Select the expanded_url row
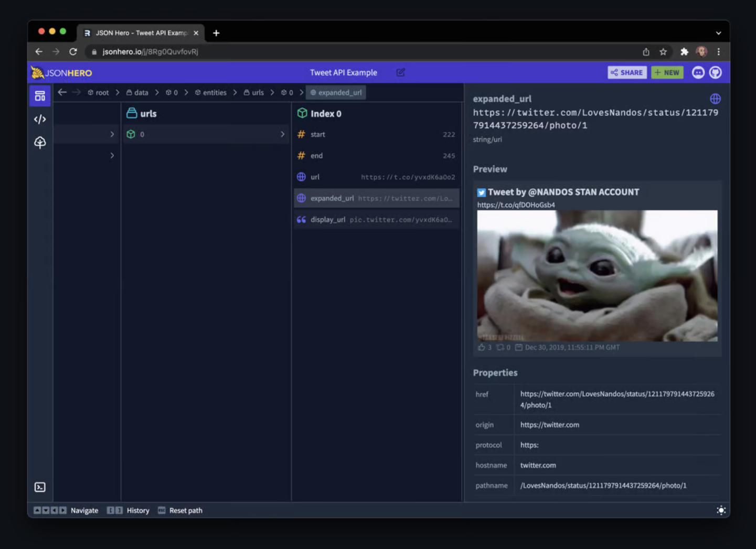This screenshot has width=756, height=549. 376,198
